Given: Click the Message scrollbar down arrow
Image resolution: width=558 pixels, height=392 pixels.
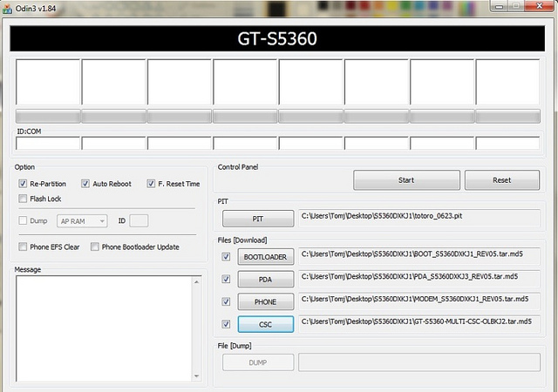Looking at the screenshot, I should (196, 376).
